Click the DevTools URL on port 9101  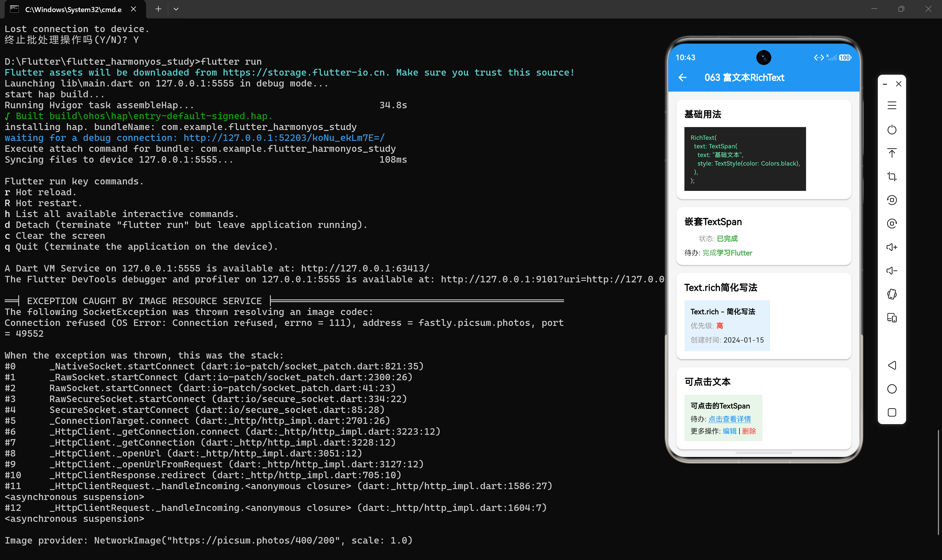[552, 279]
